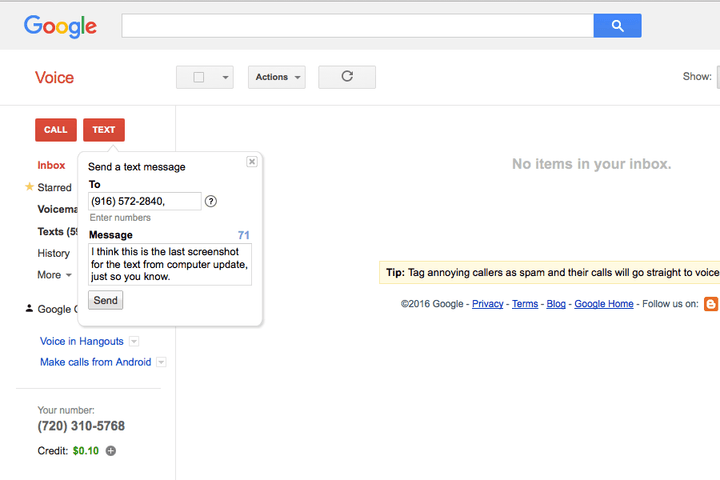Image resolution: width=720 pixels, height=480 pixels.
Task: Click the contacts person icon beside Google
Action: [x=29, y=308]
